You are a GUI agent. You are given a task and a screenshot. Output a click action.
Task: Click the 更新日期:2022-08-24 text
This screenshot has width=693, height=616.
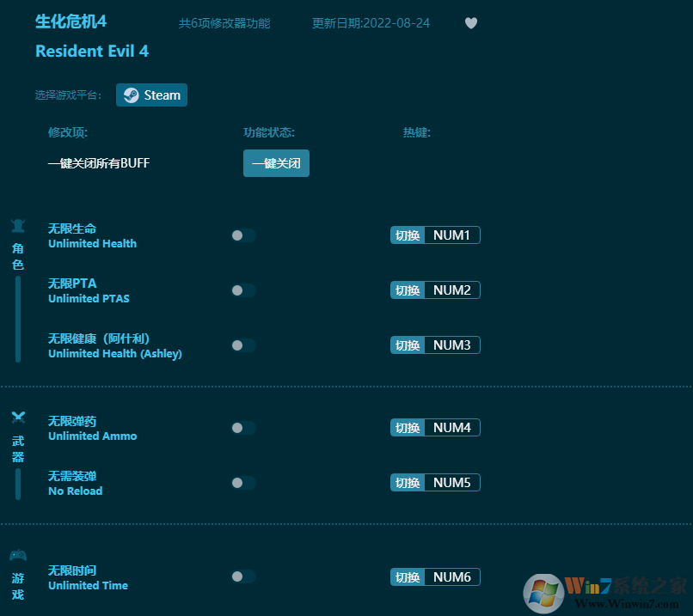[371, 23]
